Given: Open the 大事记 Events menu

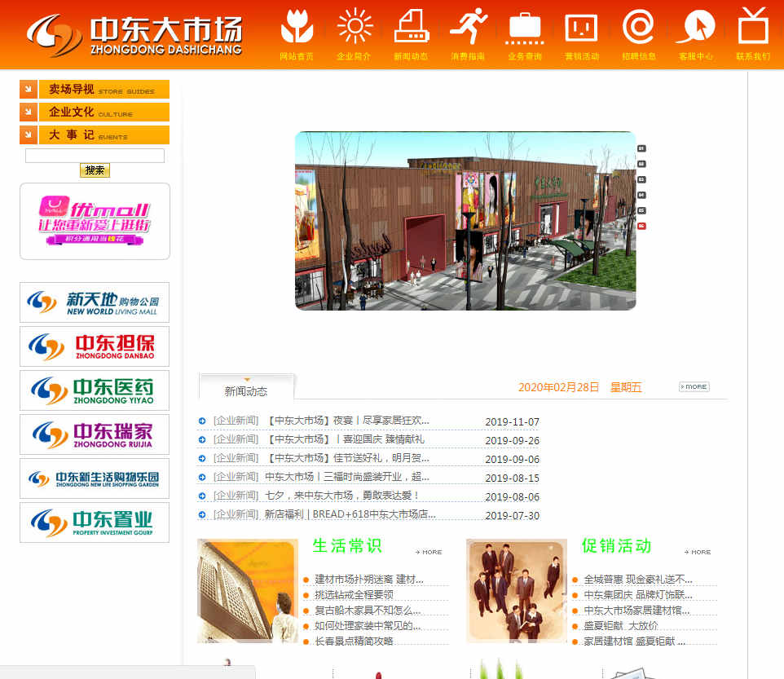Looking at the screenshot, I should coord(104,135).
